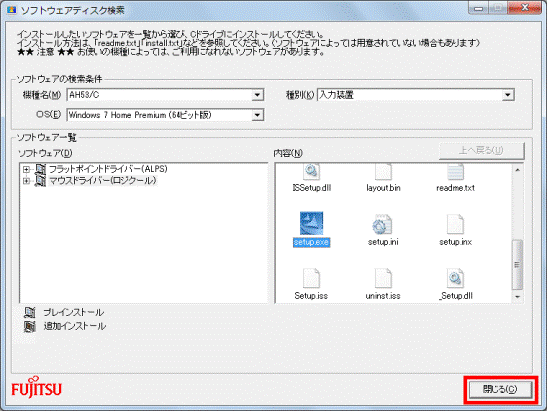Click the setup.ini file name label

pyautogui.click(x=383, y=242)
